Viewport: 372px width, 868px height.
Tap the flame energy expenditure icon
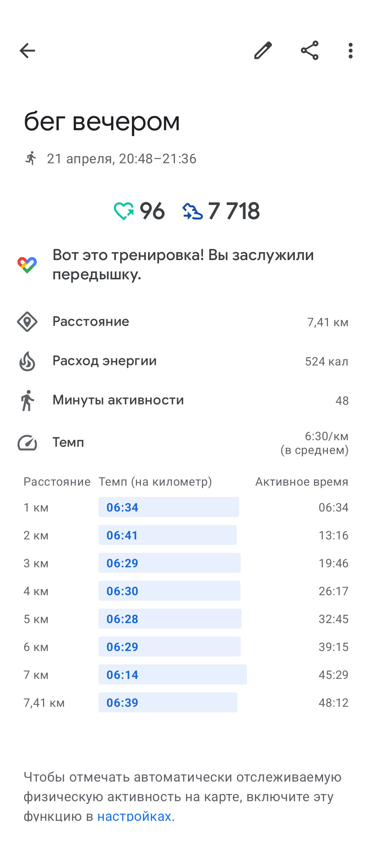(x=27, y=361)
